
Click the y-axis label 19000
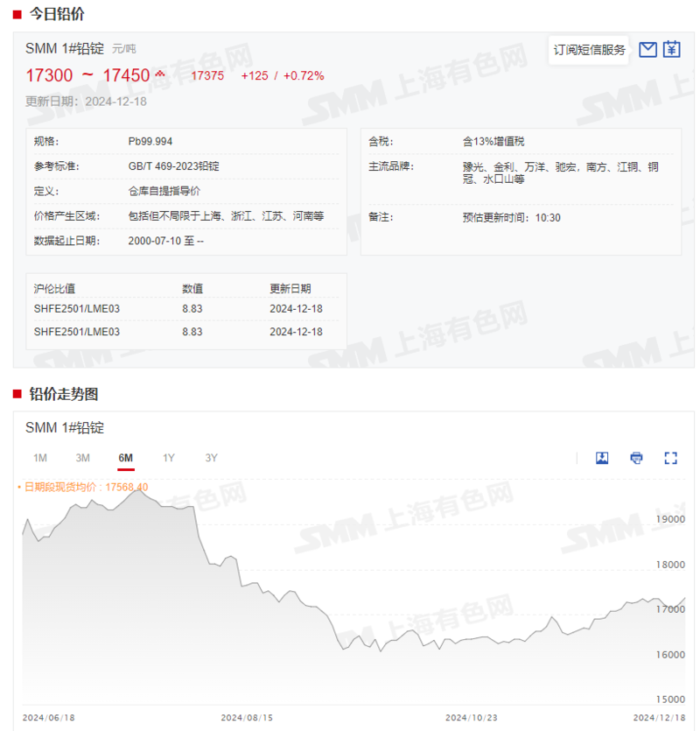670,519
